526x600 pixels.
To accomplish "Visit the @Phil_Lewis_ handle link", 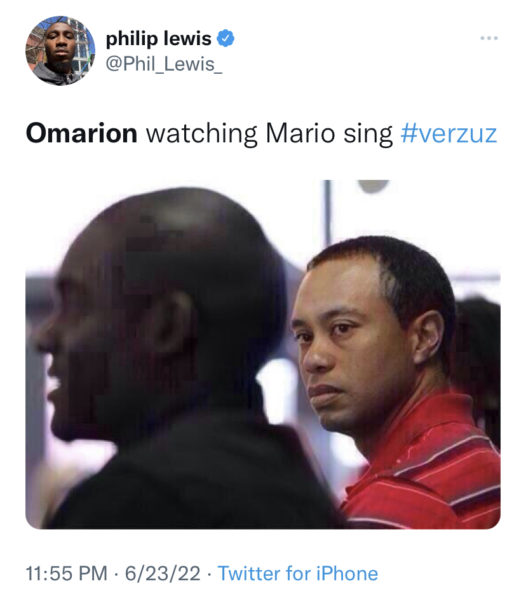I will tap(164, 64).
